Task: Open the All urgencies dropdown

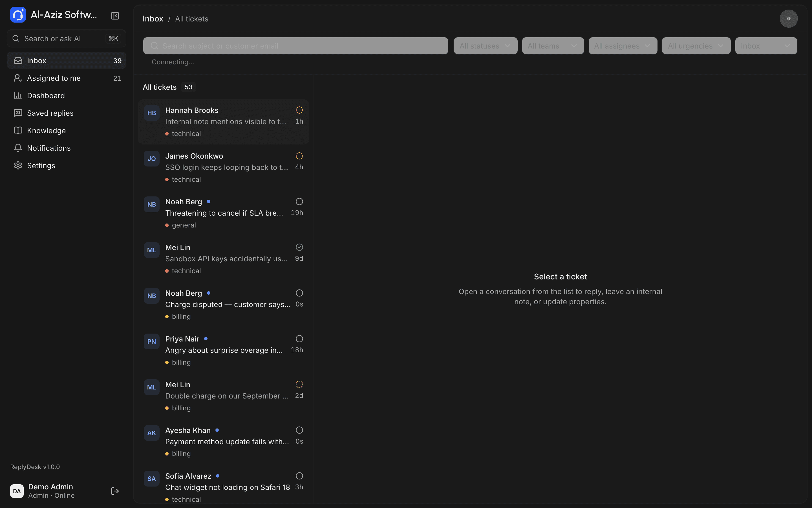Action: pos(696,46)
